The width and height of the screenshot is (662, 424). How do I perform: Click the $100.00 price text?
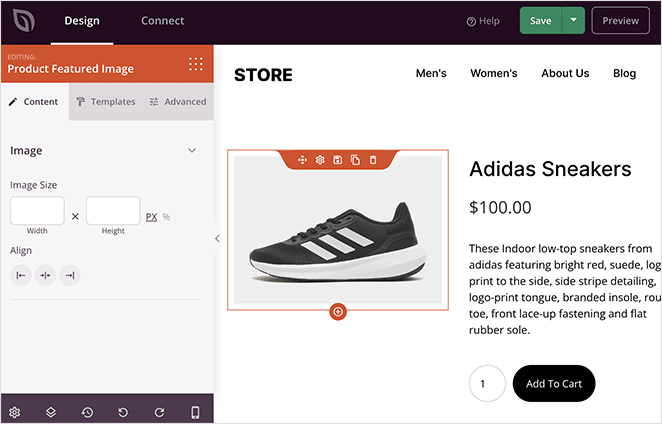[500, 207]
